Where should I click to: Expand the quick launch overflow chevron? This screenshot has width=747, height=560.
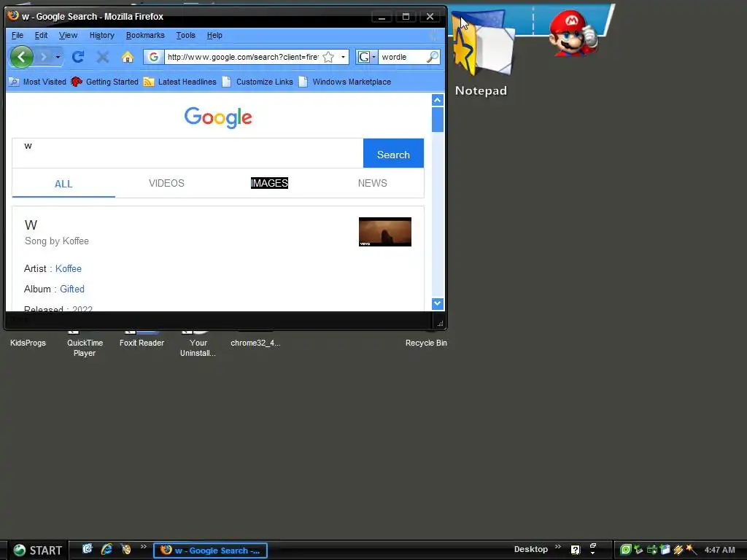(x=144, y=547)
